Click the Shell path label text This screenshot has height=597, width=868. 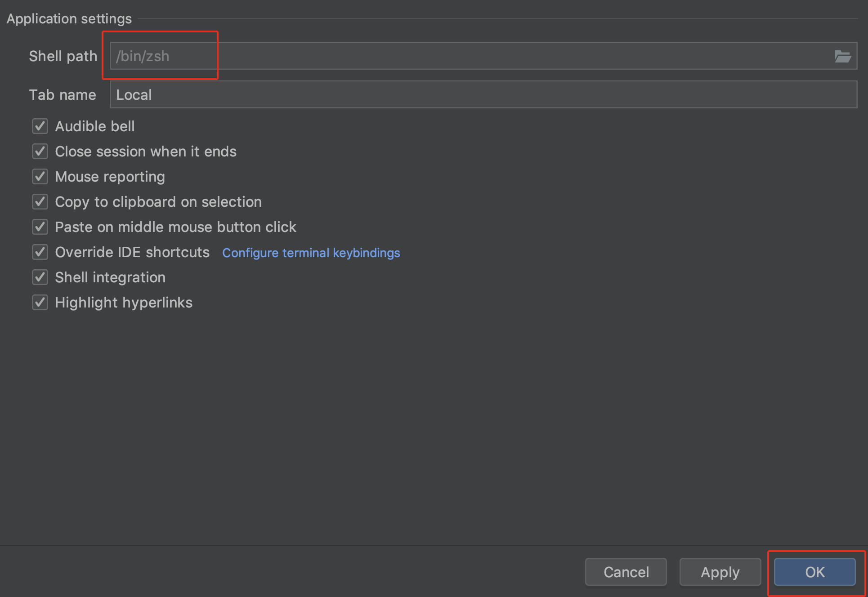tap(63, 56)
